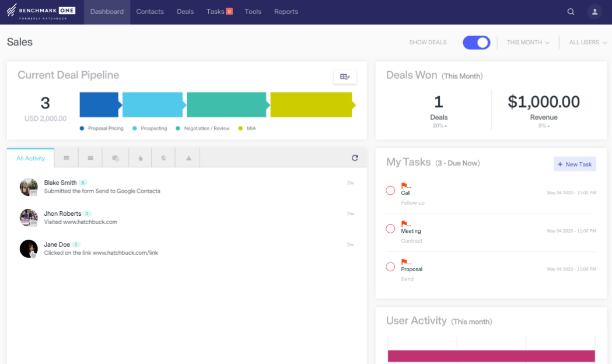Filter activity by link clicks pointer icon
Screen dimensions: 612x364
tap(140, 158)
